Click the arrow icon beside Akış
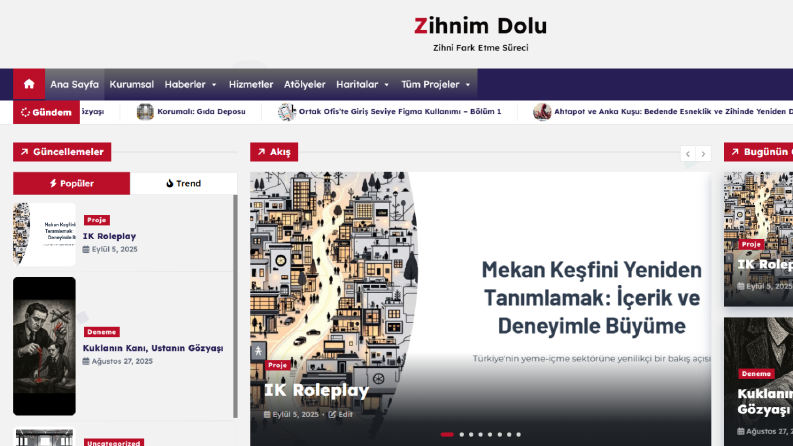Screen dimensions: 793x446 click(x=261, y=152)
